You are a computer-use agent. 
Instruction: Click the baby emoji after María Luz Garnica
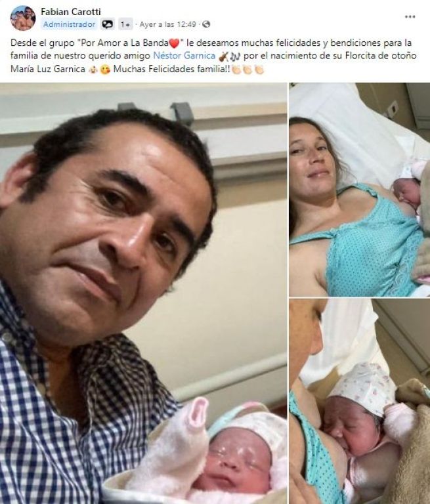point(93,70)
